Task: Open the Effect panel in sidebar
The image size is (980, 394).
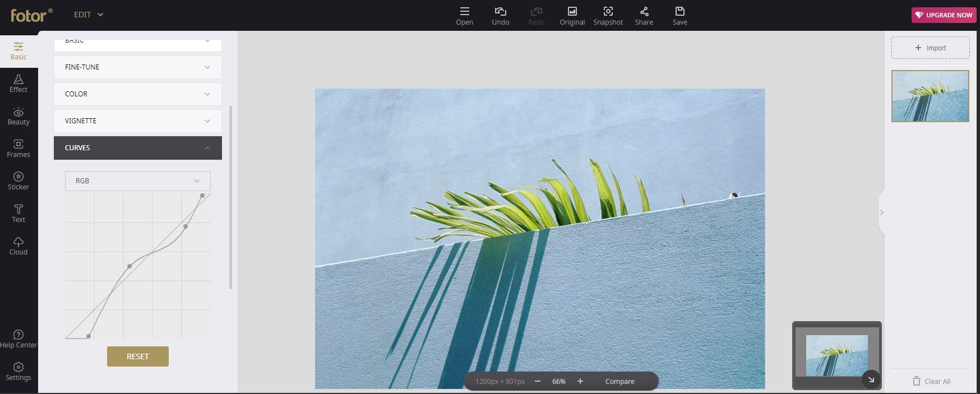Action: [19, 84]
